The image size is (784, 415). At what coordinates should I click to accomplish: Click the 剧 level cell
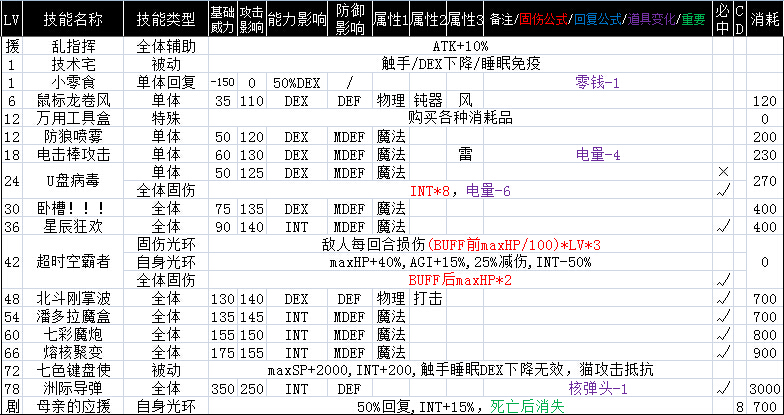tap(12, 406)
